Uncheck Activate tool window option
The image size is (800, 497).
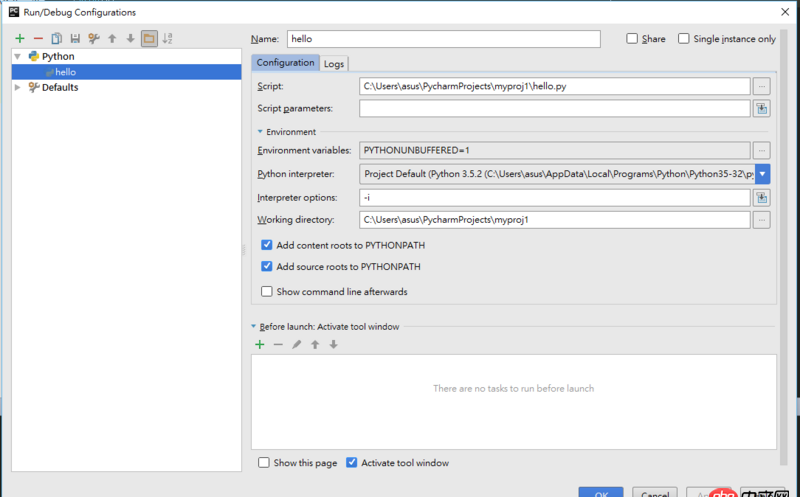click(x=351, y=463)
